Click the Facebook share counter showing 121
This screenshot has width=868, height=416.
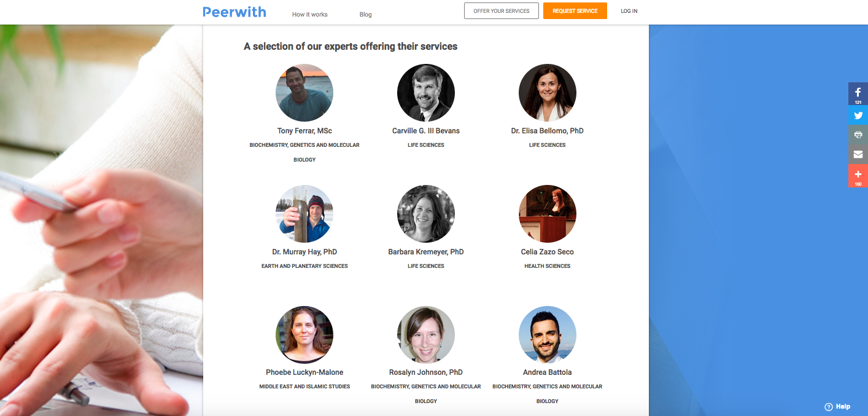pos(858,102)
